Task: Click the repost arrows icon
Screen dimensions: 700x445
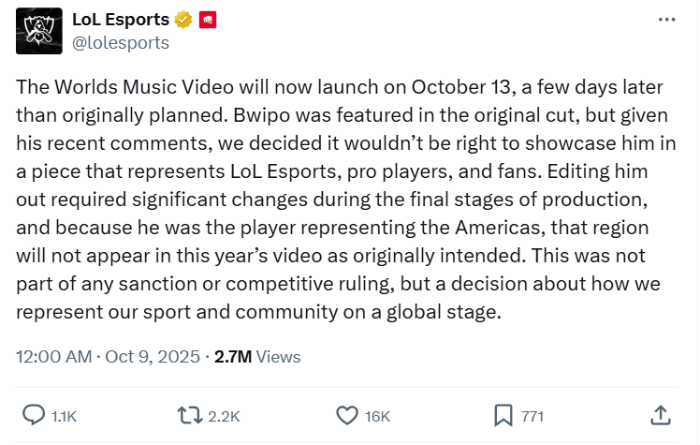Action: pyautogui.click(x=188, y=414)
